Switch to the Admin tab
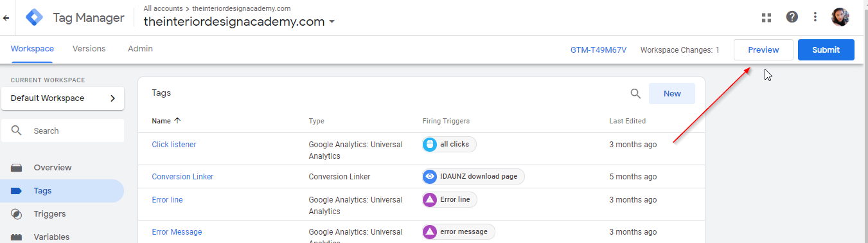This screenshot has width=868, height=243. [x=140, y=49]
